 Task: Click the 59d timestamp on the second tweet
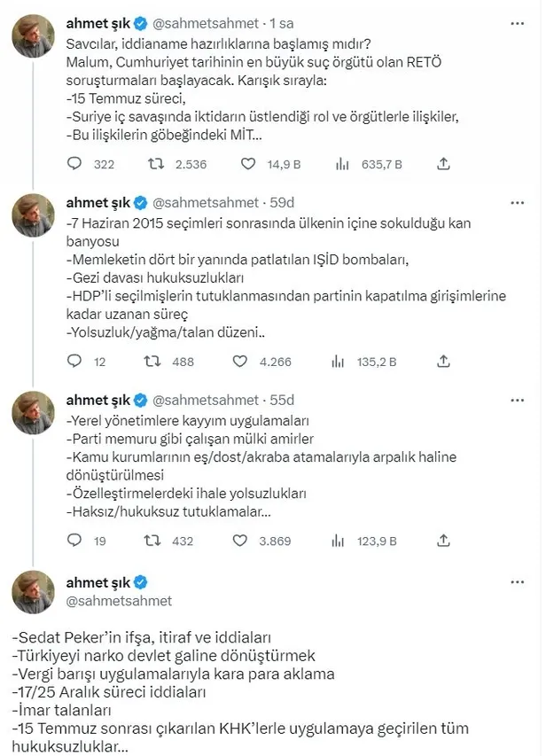(x=284, y=202)
